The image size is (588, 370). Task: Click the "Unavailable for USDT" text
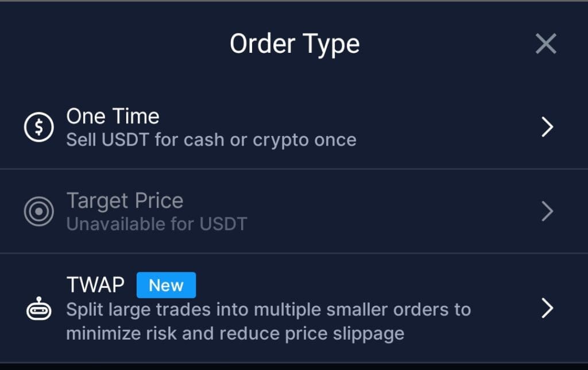pyautogui.click(x=156, y=223)
